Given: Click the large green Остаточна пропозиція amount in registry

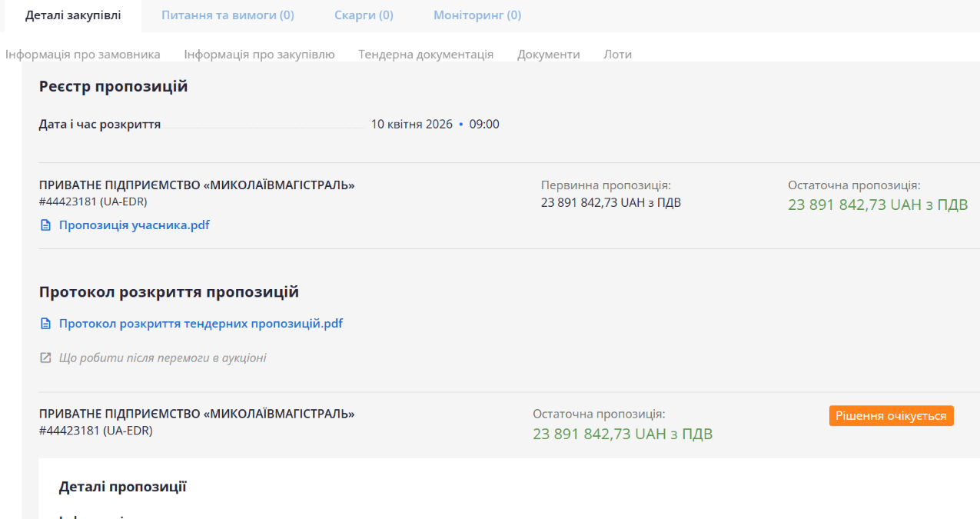Looking at the screenshot, I should [x=877, y=205].
